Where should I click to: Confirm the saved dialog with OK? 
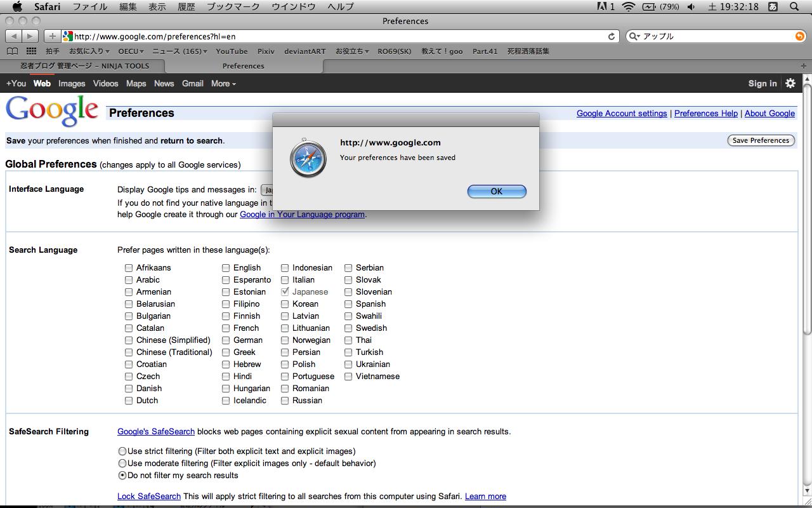(x=497, y=191)
